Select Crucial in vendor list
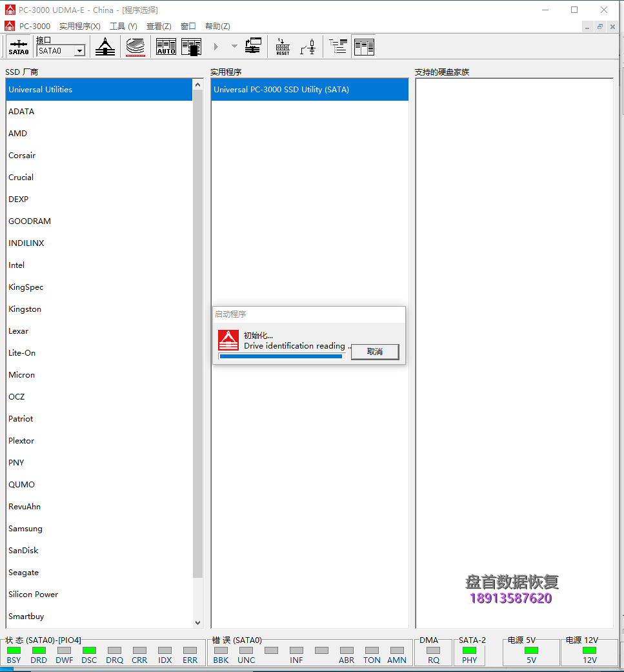 [x=99, y=177]
